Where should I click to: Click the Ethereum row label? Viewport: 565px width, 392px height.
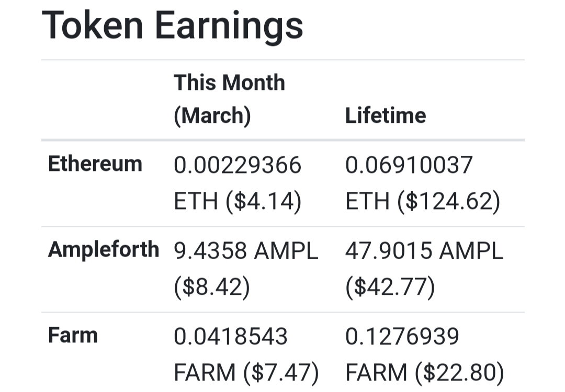[x=95, y=164]
